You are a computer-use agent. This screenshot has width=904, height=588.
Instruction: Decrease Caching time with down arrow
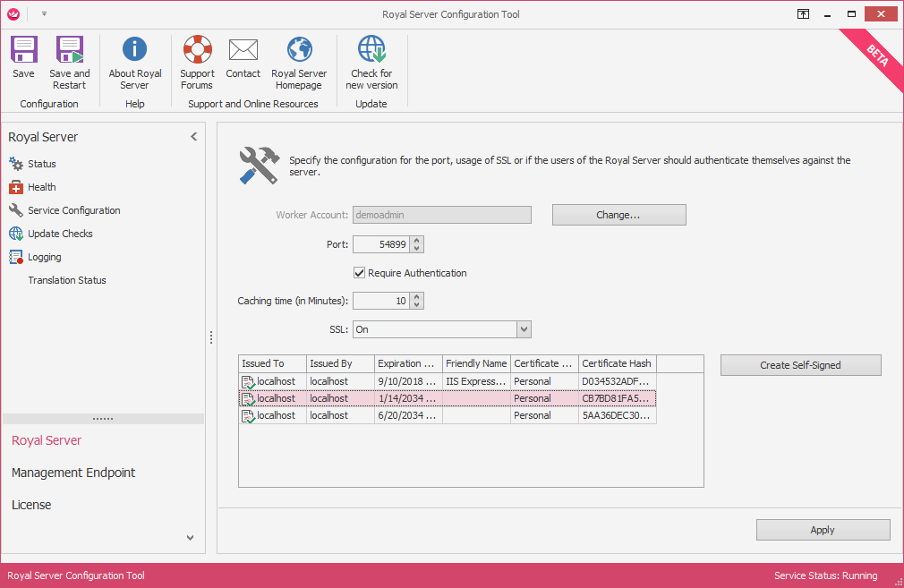coord(417,305)
